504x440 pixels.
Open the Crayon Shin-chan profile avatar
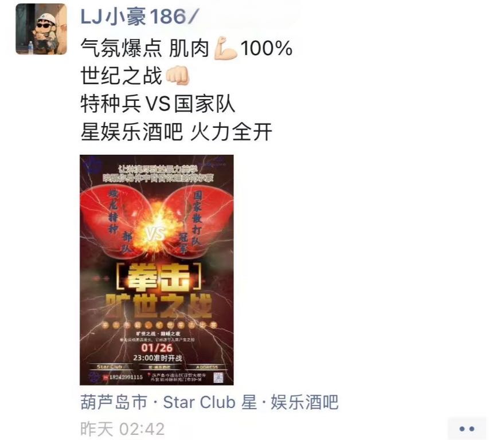point(41,29)
